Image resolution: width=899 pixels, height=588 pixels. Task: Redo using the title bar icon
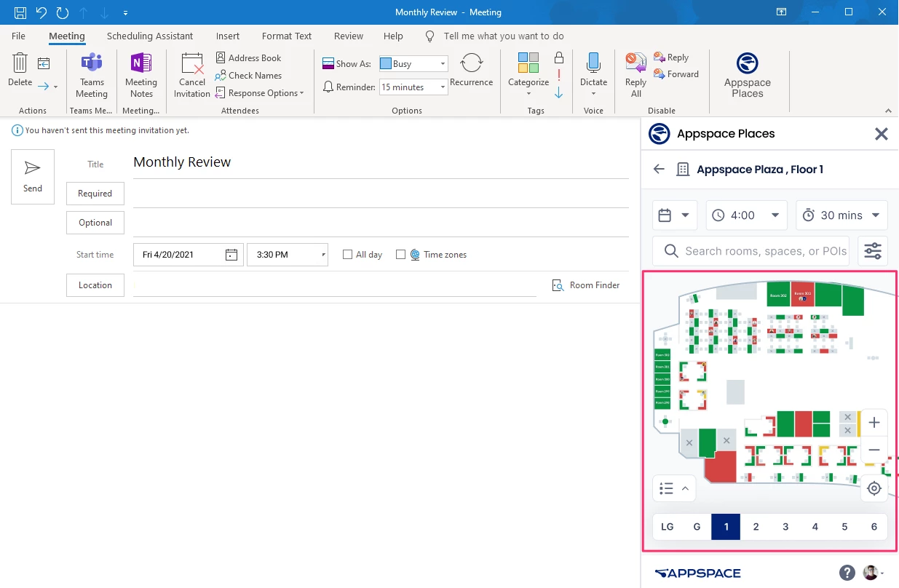tap(63, 12)
